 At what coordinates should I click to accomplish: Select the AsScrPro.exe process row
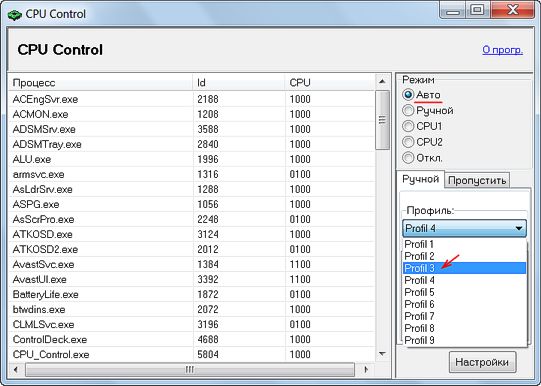tap(192, 219)
